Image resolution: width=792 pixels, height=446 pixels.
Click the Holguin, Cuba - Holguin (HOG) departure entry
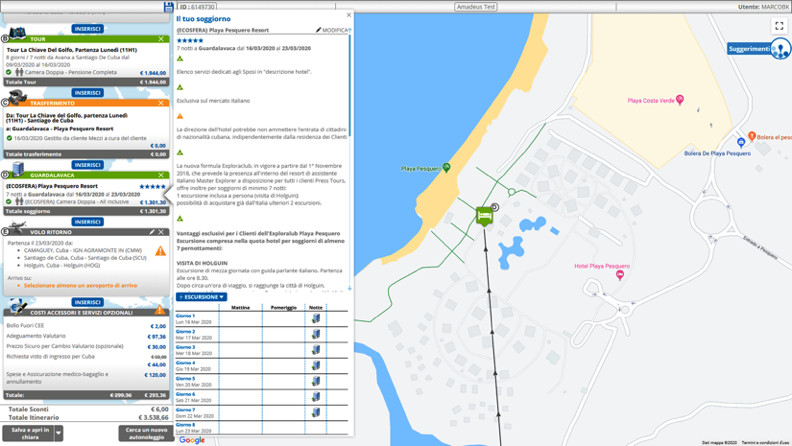point(62,266)
